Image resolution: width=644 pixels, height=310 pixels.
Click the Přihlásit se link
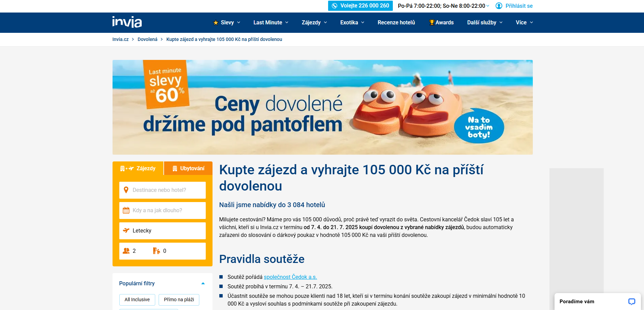tap(519, 6)
